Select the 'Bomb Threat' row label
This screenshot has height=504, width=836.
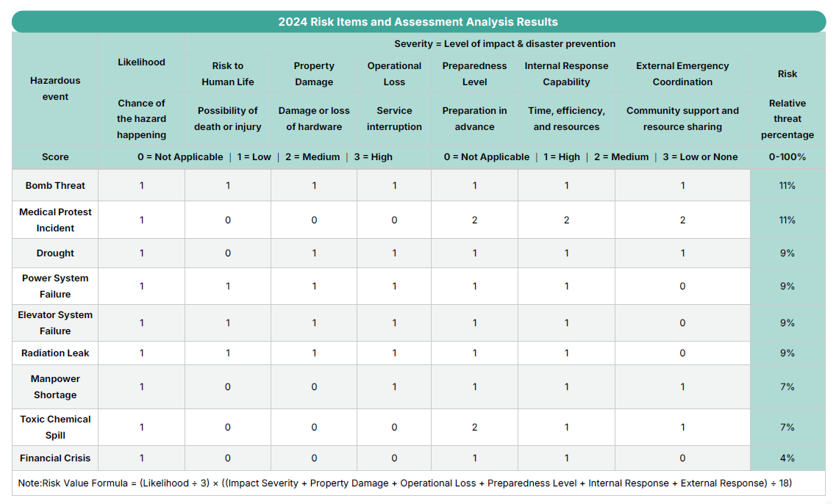point(55,185)
